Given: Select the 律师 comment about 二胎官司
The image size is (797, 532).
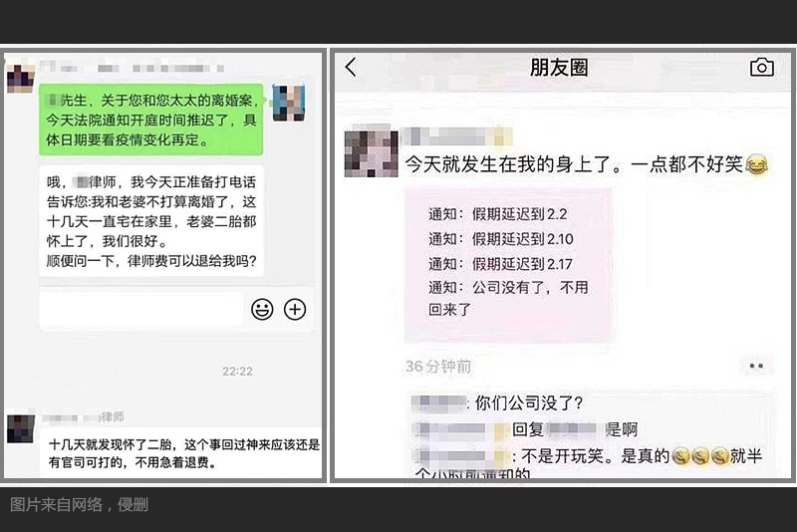Looking at the screenshot, I should pyautogui.click(x=184, y=453).
